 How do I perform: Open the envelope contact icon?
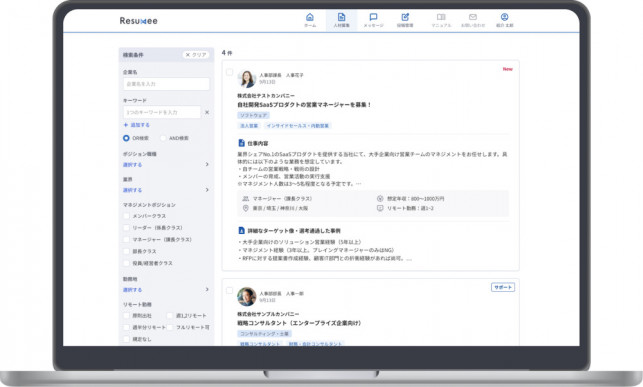click(x=473, y=17)
